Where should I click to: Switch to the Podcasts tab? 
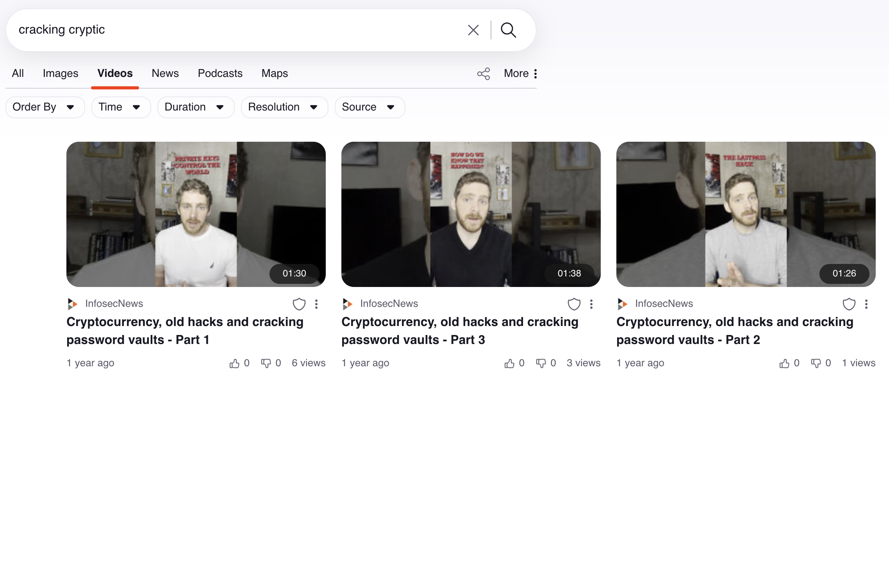[220, 73]
